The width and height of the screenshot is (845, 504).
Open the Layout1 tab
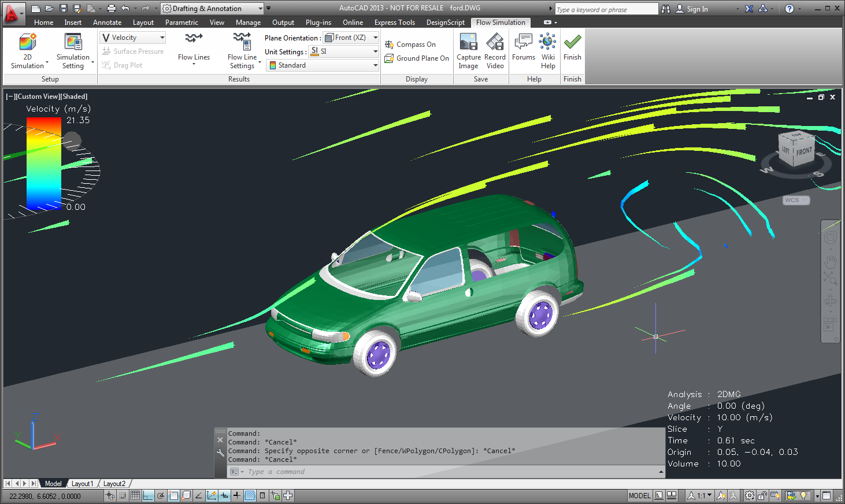pyautogui.click(x=82, y=484)
